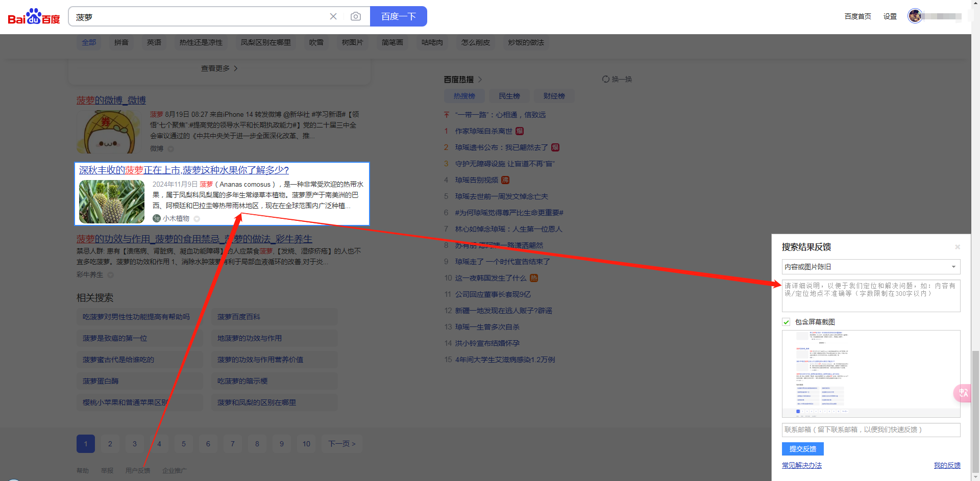Click the 热 badge beside 这一夜韩国发生了什么
Screen dimensions: 980x481
[x=534, y=278]
